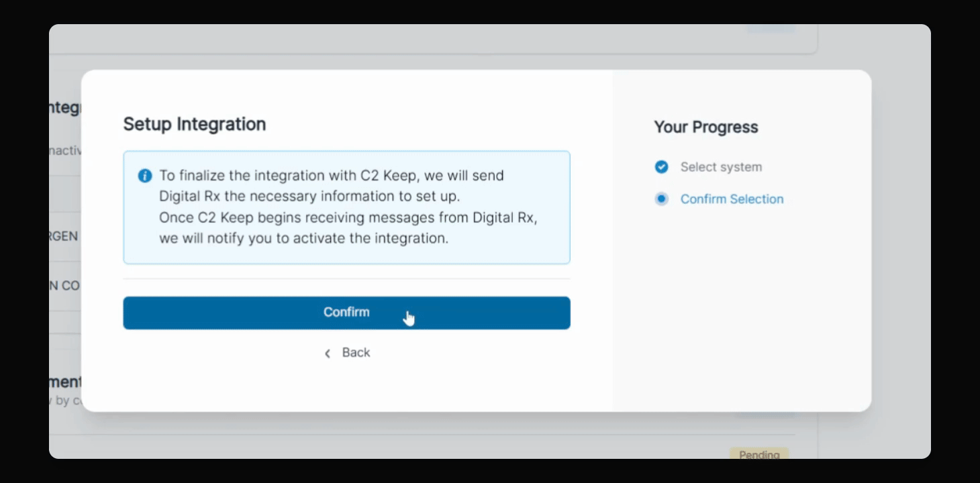Click the partially hidden "RGEN" row behind dialog

coord(65,237)
